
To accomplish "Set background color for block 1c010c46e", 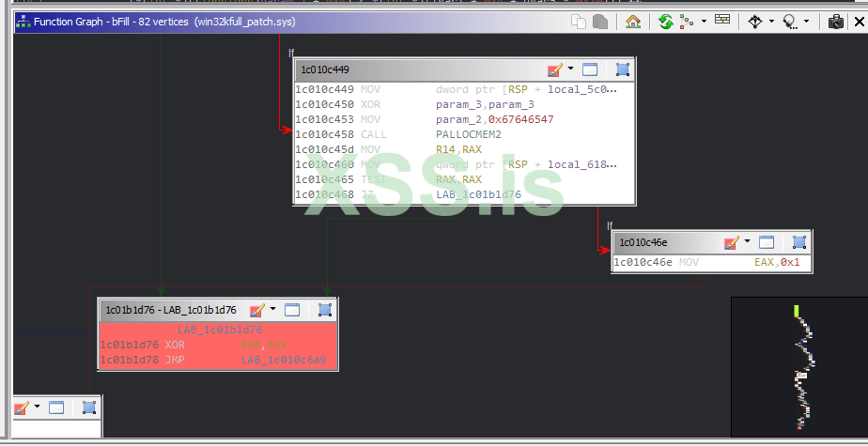I will pyautogui.click(x=732, y=242).
